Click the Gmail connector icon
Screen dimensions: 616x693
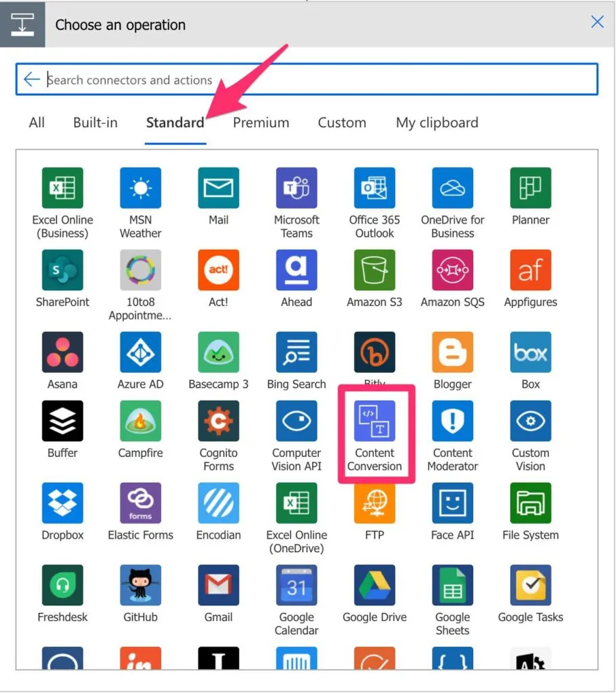pyautogui.click(x=218, y=586)
